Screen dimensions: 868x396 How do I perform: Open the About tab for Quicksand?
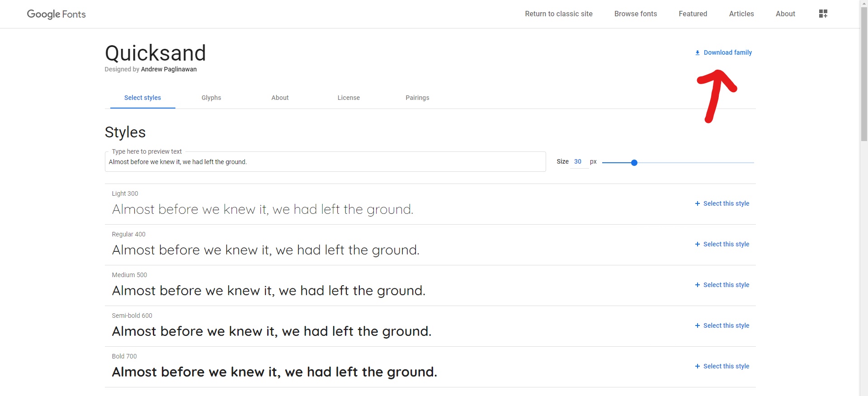[x=280, y=98]
